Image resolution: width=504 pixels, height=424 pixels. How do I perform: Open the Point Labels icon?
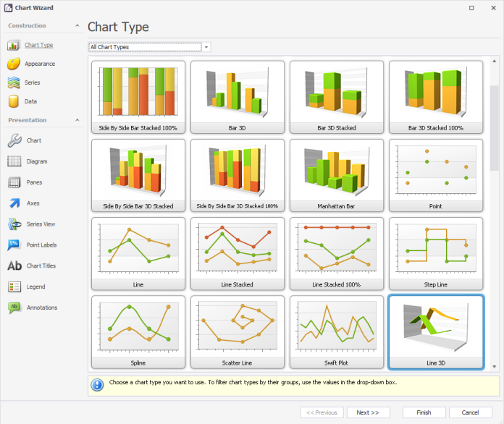click(14, 245)
